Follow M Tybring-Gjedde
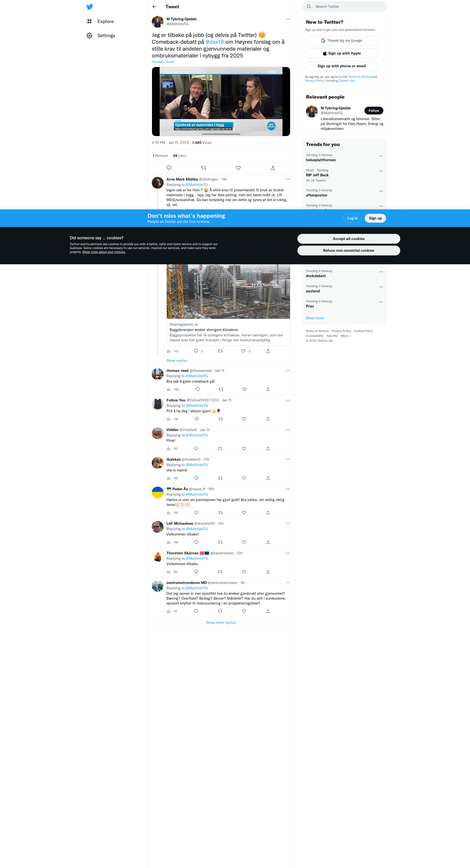The height and width of the screenshot is (868, 470). click(x=374, y=111)
